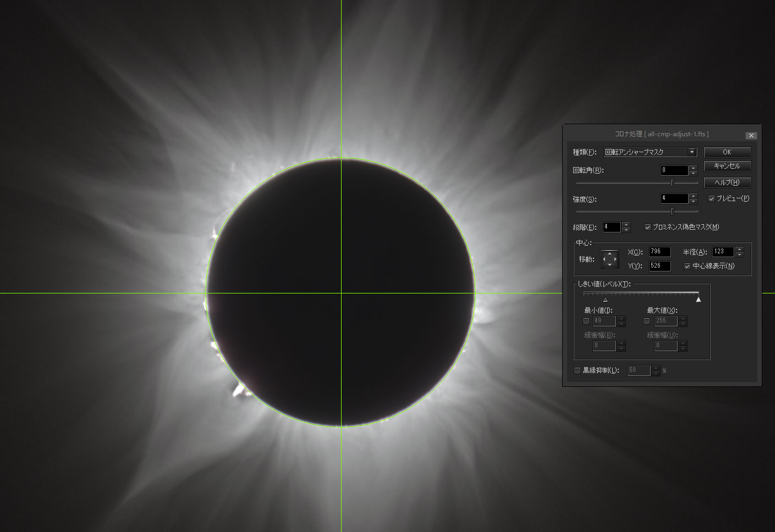Click the lower threshold triangle marker
Viewport: 775px width, 532px height.
[606, 300]
